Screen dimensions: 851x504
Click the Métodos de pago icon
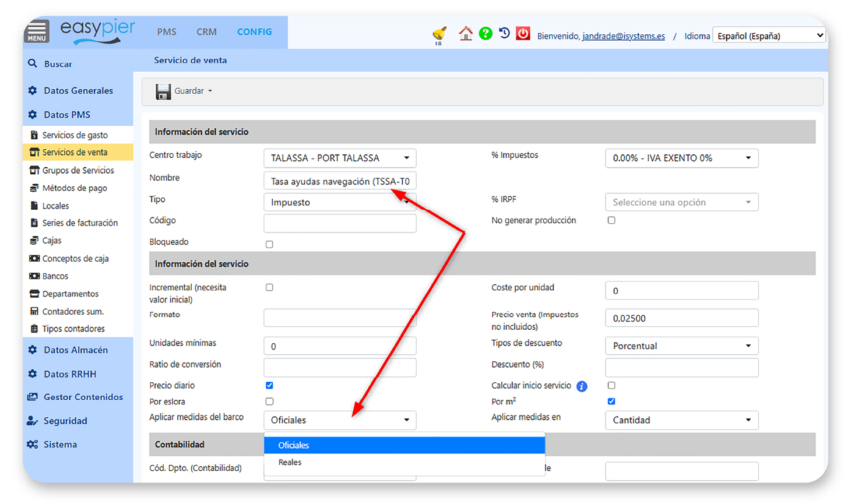pyautogui.click(x=34, y=188)
